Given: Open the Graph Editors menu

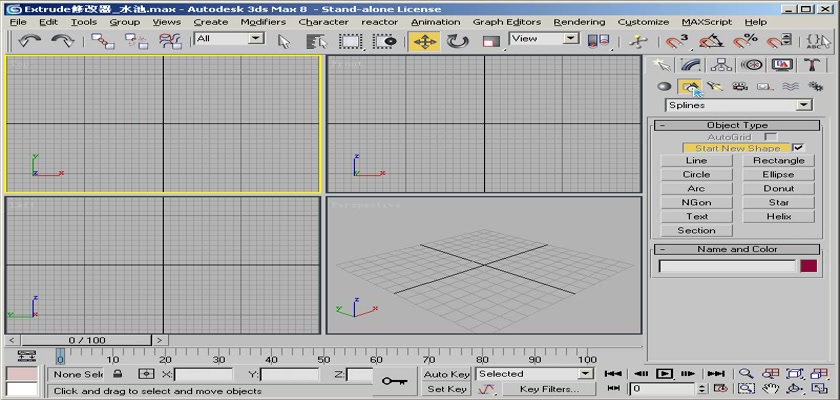Looking at the screenshot, I should 507,22.
